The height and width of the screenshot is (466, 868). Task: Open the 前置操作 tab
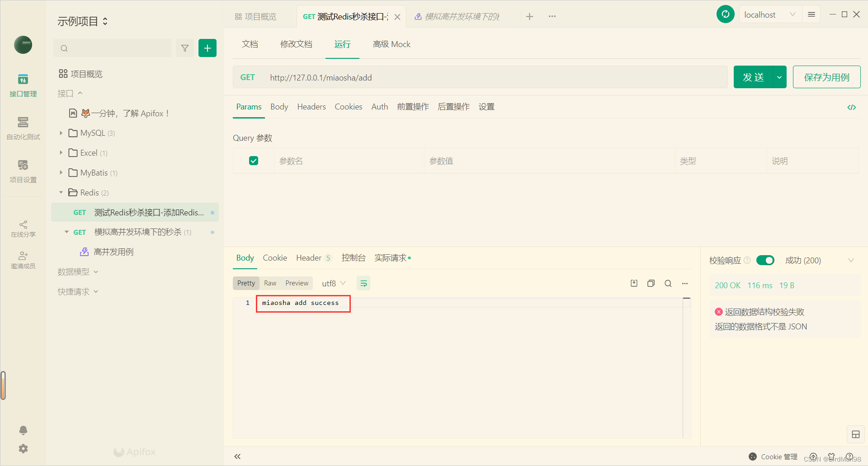pos(413,107)
